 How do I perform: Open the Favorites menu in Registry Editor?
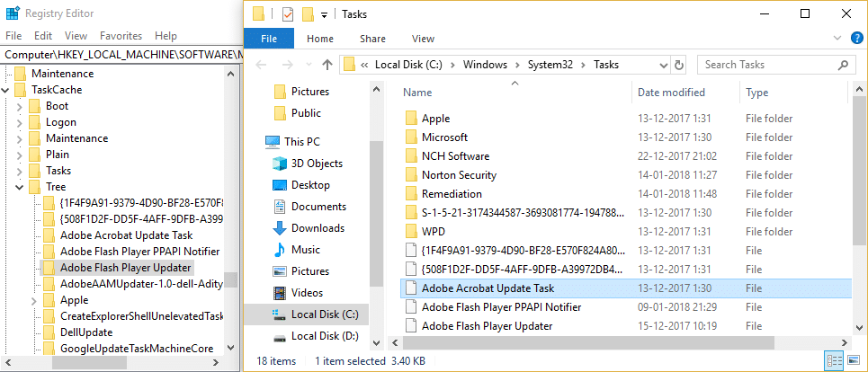tap(121, 36)
